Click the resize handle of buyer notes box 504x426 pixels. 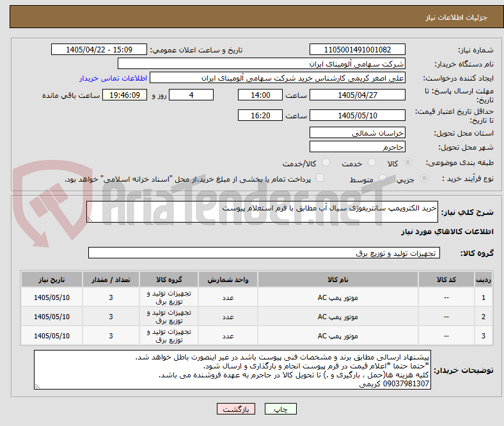point(37,386)
